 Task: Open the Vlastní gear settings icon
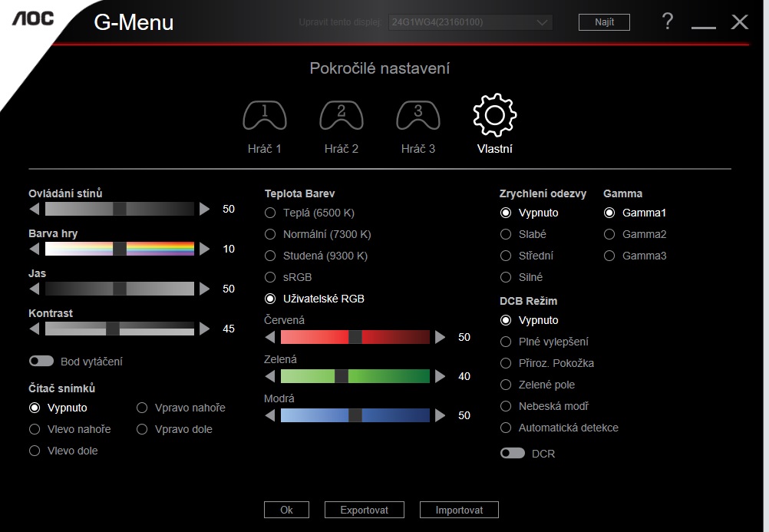pos(494,115)
